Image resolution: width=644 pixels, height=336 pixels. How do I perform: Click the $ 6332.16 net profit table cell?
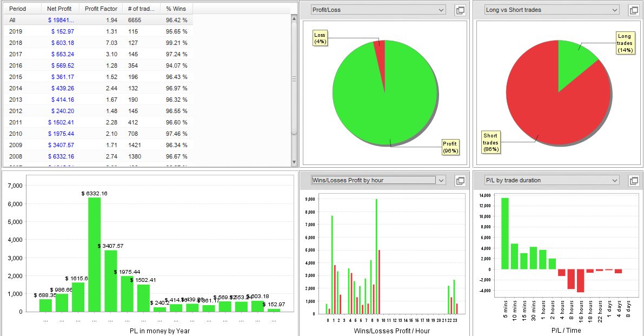pyautogui.click(x=61, y=156)
